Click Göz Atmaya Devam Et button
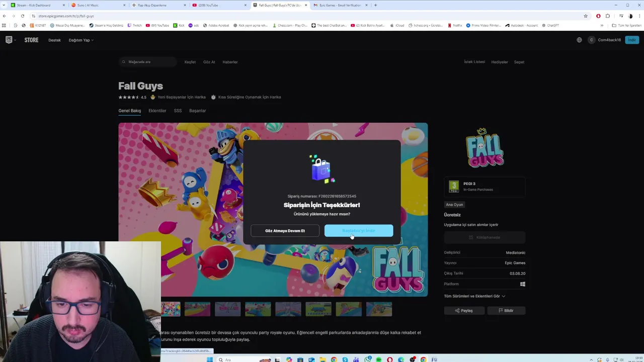644x362 pixels. (285, 231)
